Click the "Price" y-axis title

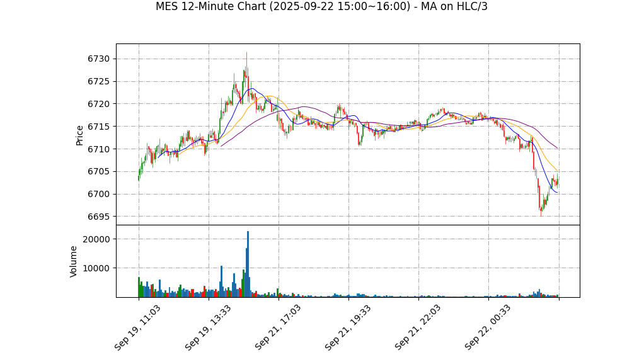tap(79, 135)
